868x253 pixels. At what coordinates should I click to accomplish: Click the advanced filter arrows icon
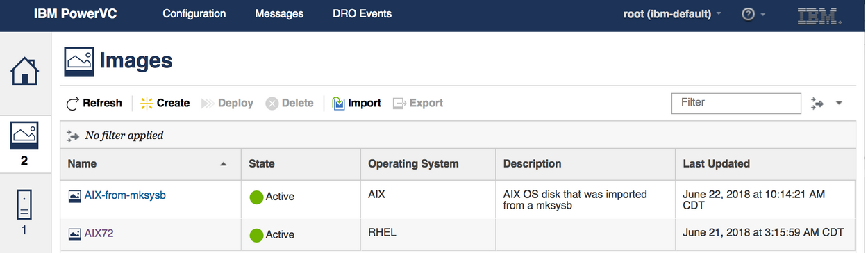(x=817, y=104)
